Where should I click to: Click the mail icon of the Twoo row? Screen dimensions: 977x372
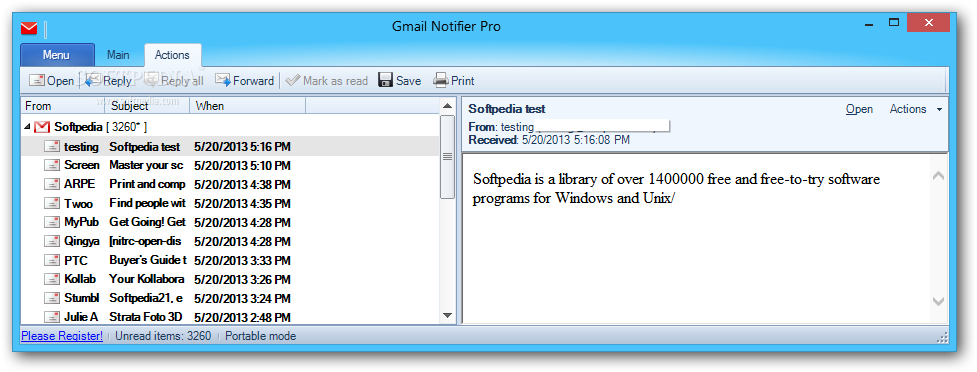52,203
